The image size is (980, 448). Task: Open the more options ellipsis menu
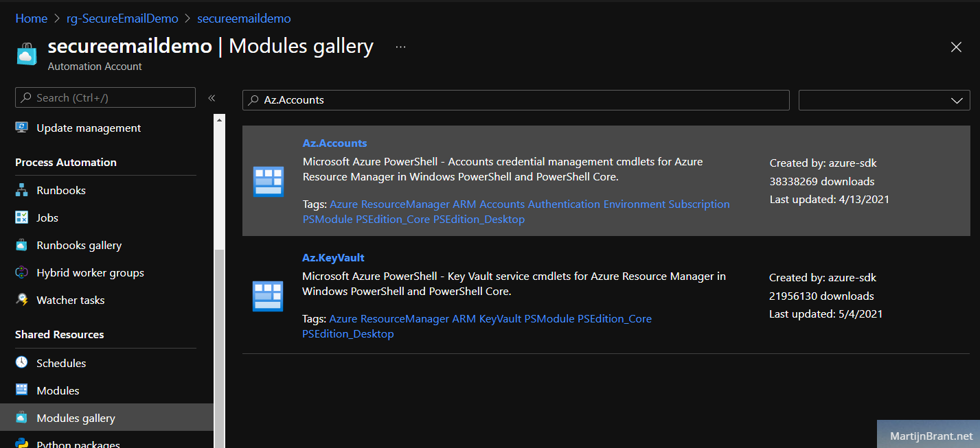point(401,47)
